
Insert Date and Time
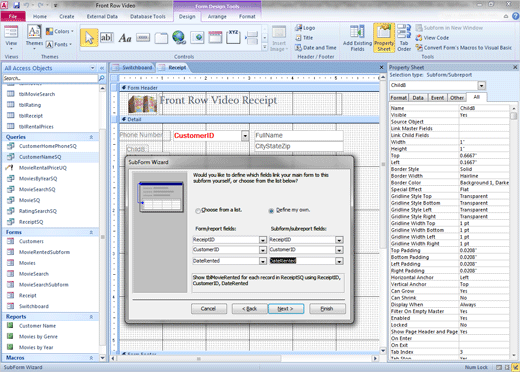pyautogui.click(x=315, y=48)
